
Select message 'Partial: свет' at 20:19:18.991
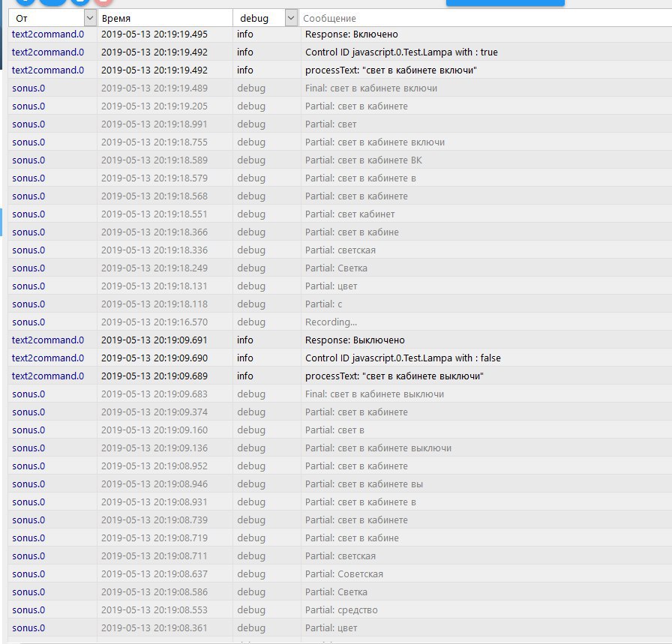pos(331,124)
